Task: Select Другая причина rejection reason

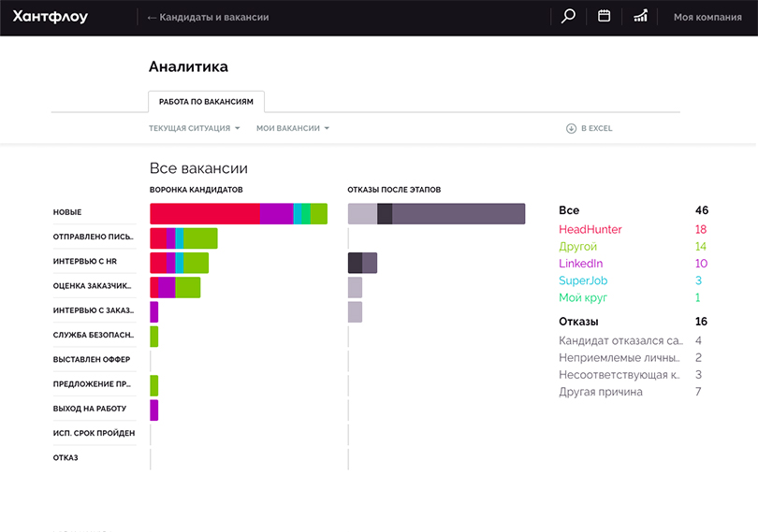Action: click(600, 392)
